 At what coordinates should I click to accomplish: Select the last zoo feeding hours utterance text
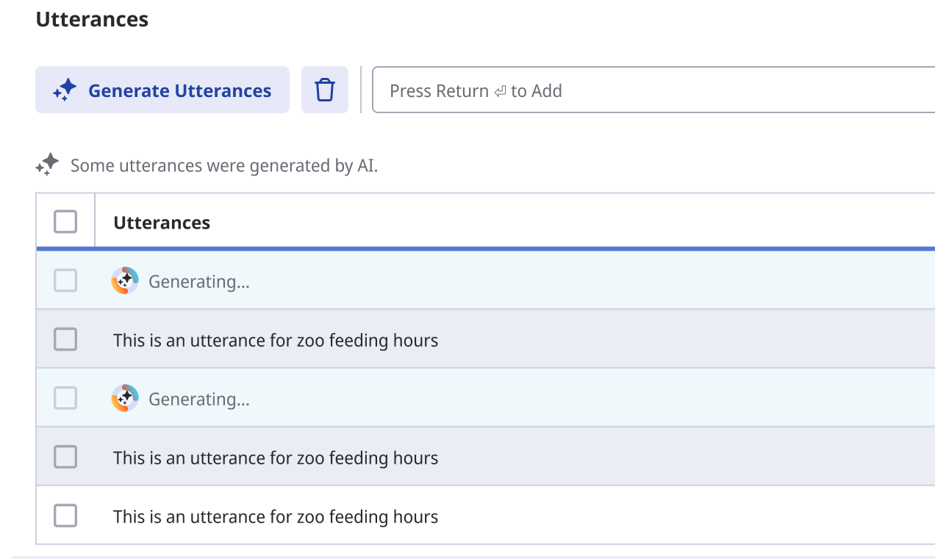(x=276, y=517)
